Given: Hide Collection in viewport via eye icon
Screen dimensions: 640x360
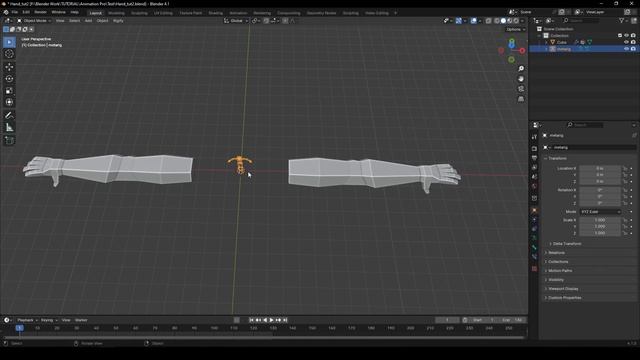Looking at the screenshot, I should click(627, 36).
